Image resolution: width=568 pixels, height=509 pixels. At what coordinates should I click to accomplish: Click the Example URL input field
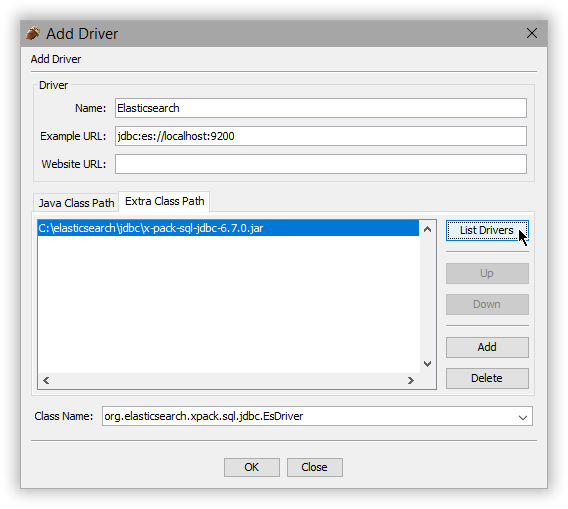click(321, 136)
